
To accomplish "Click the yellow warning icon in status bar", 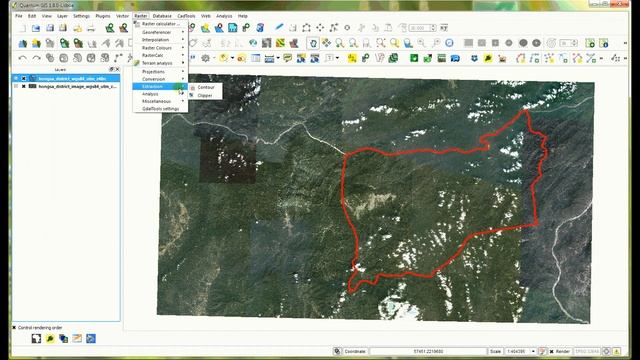I will click(617, 351).
